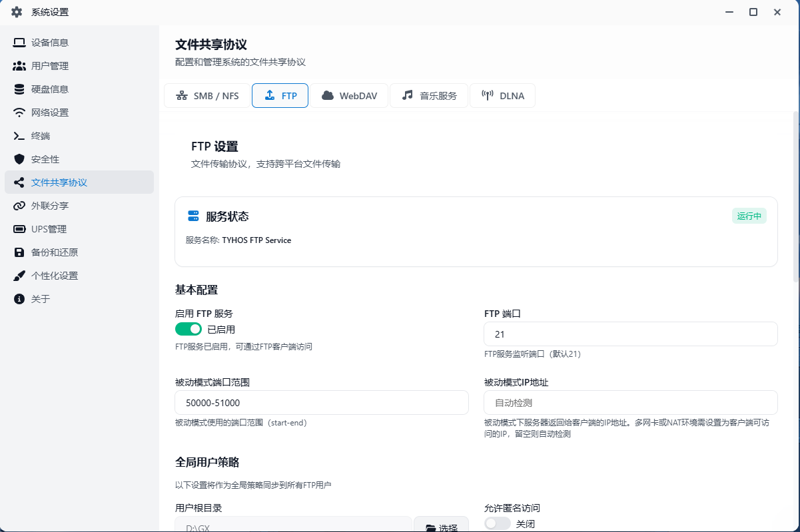Click the 个性化设置 brush icon

pyautogui.click(x=19, y=276)
